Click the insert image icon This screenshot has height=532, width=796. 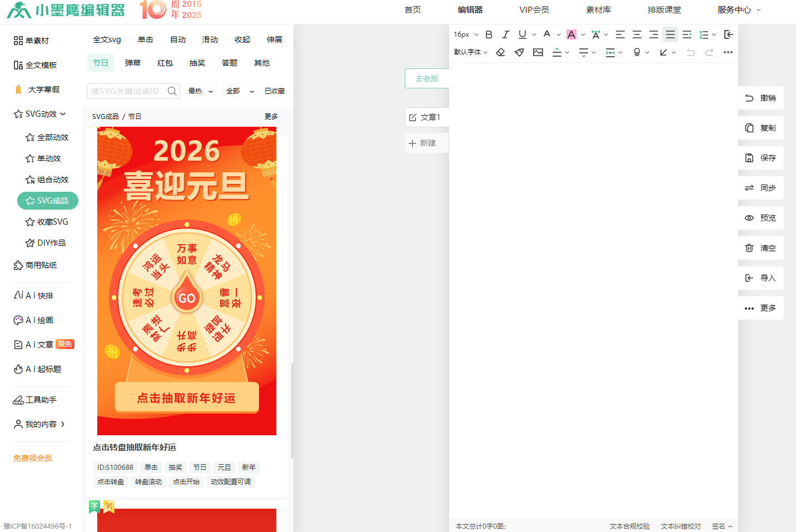538,52
